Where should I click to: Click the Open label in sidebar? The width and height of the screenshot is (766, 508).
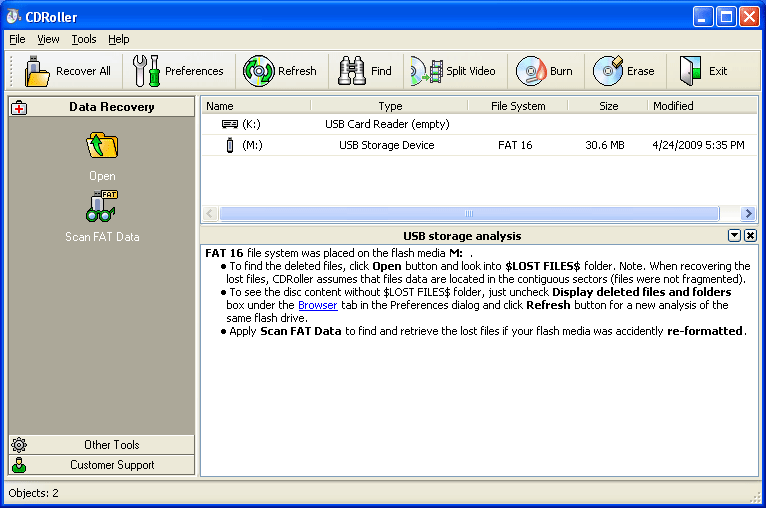(102, 176)
